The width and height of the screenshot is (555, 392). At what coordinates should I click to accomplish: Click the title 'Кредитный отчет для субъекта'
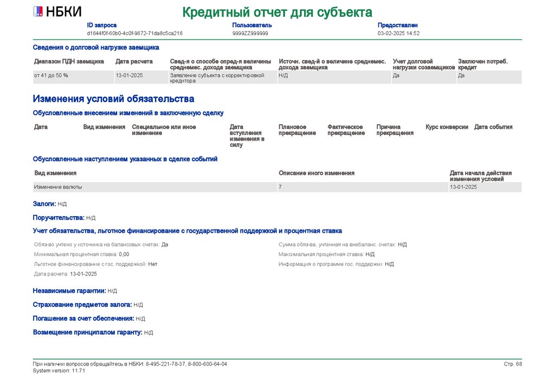click(x=277, y=12)
